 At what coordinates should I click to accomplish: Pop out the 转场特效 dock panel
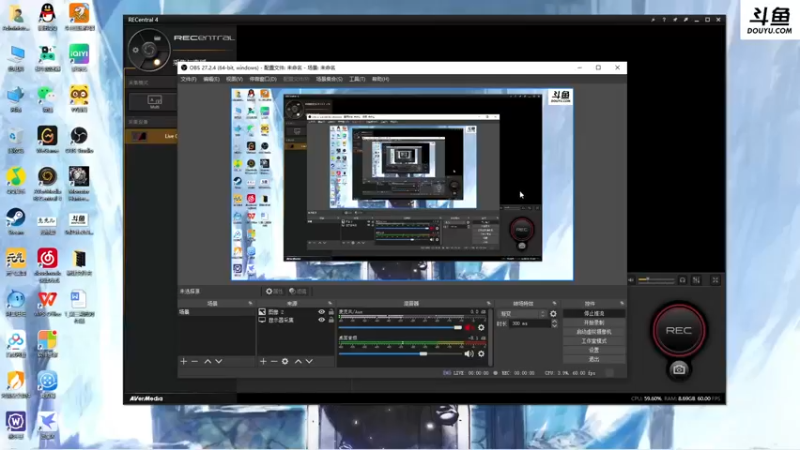pyautogui.click(x=555, y=304)
